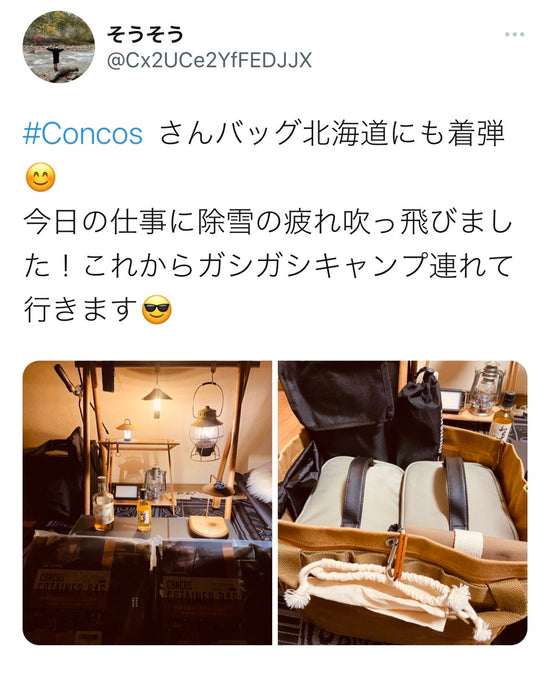Click the tweet line ending 行きます
Viewport: 550px width, 680px height.
point(80,310)
